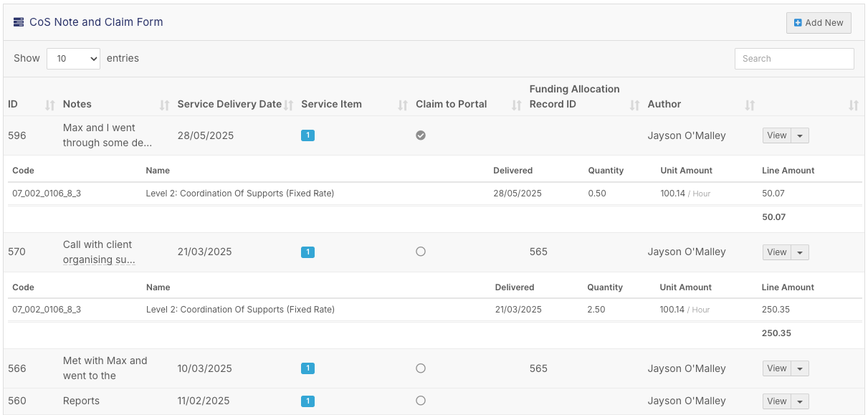Image resolution: width=868 pixels, height=415 pixels.
Task: Click date 21/03/2025 in row 570
Action: 205,252
